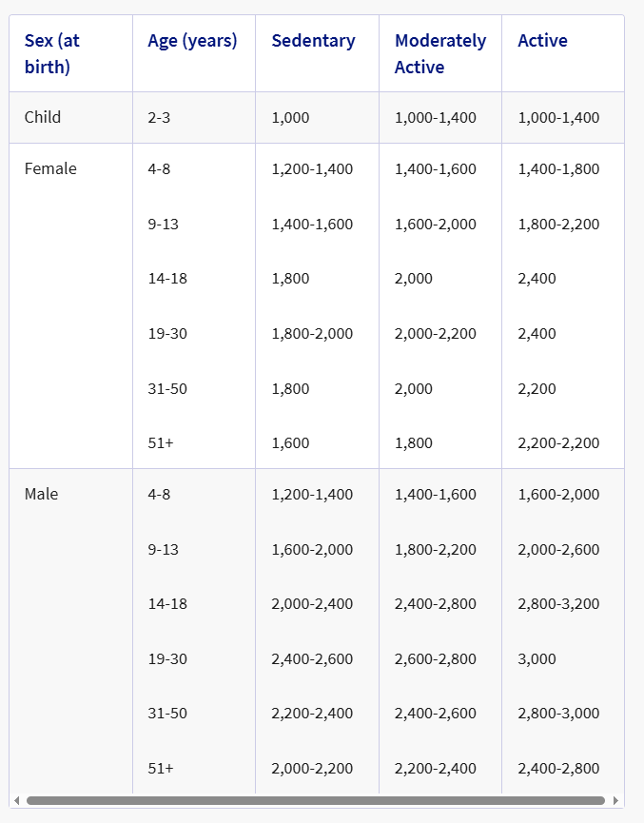Select Female 9-13 moderately active value 1,600-2,000
The width and height of the screenshot is (644, 823).
pos(435,225)
